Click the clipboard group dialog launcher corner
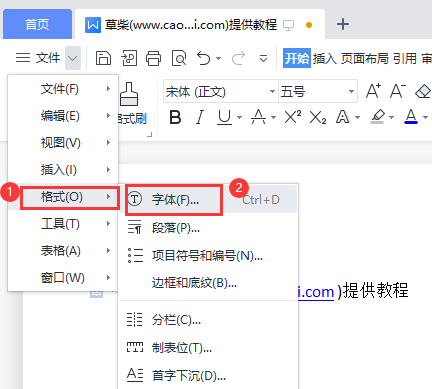432x389 pixels. 150,135
